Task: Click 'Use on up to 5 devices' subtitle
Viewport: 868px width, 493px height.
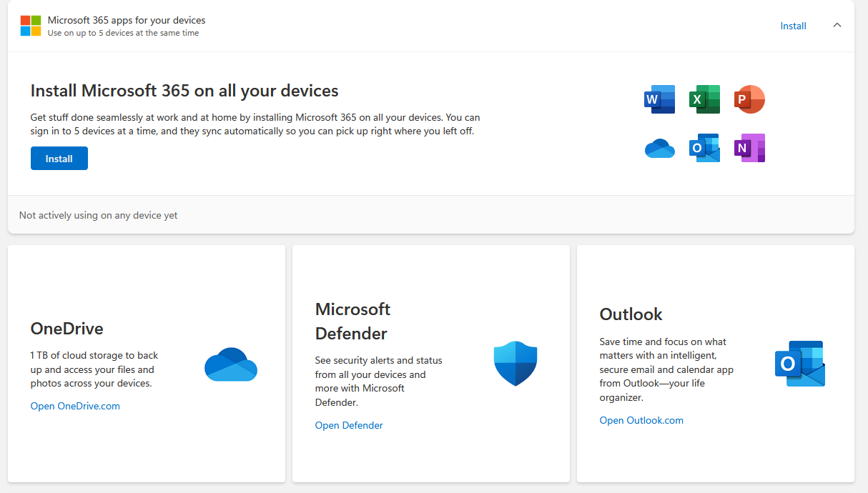Action: click(123, 33)
